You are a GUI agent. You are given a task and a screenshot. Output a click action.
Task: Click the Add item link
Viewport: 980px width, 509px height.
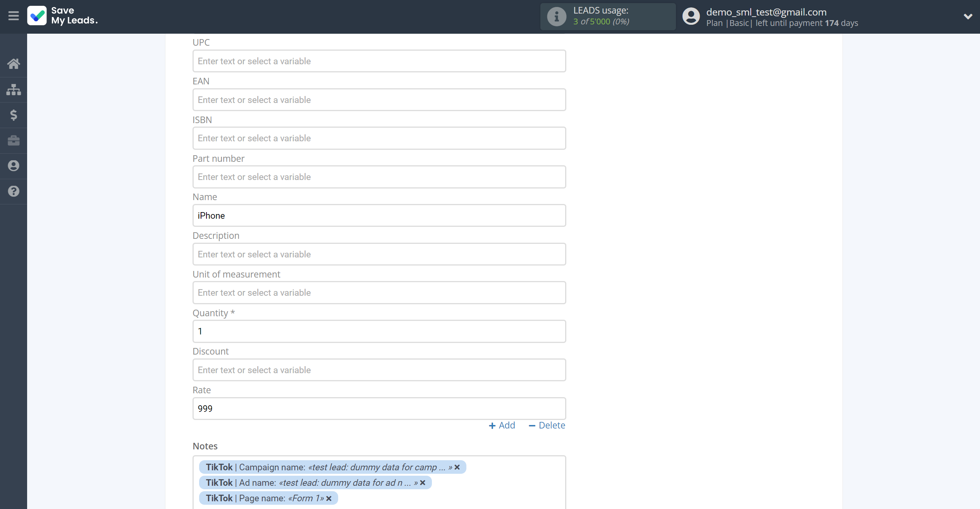tap(502, 425)
